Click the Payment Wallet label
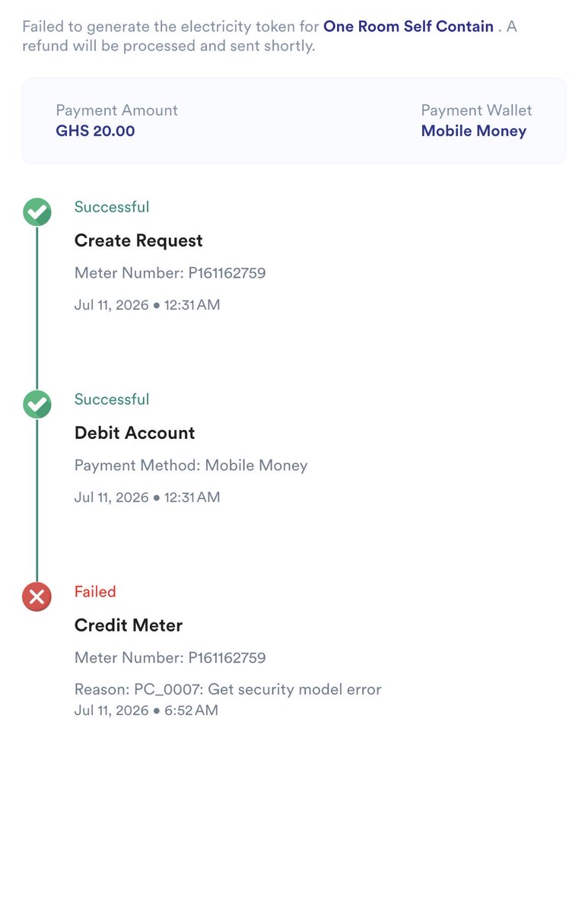Image resolution: width=588 pixels, height=913 pixels. click(x=476, y=110)
